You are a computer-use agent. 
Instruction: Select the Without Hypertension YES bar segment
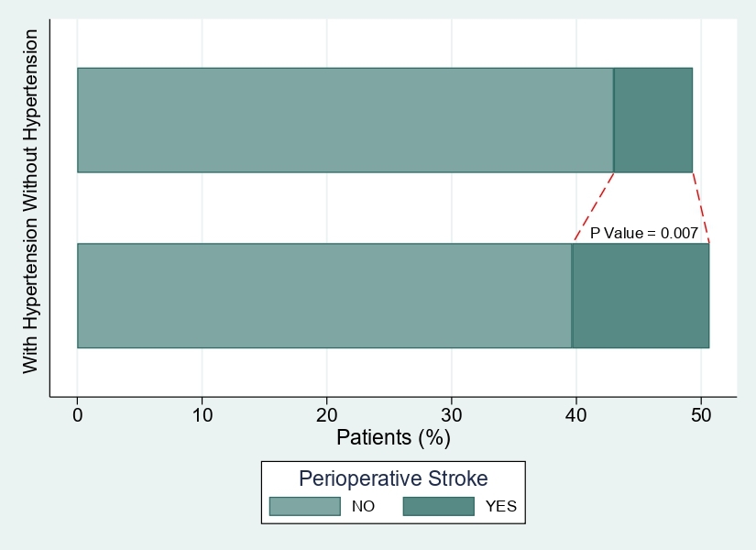[652, 120]
